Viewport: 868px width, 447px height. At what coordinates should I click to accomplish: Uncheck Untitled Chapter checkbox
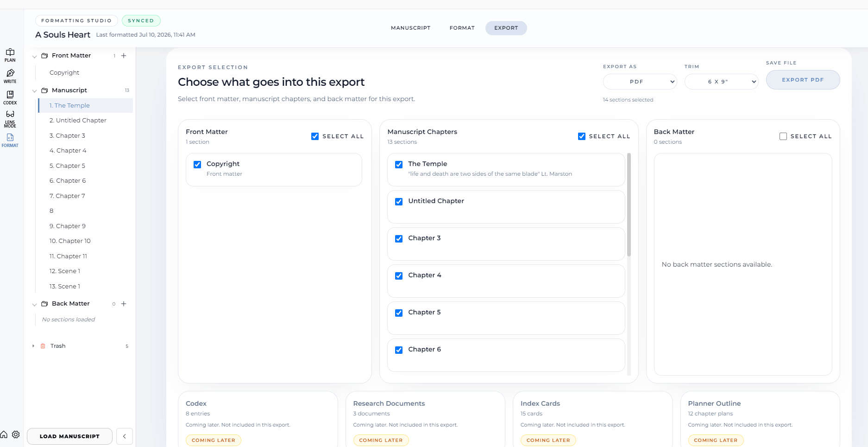point(399,202)
